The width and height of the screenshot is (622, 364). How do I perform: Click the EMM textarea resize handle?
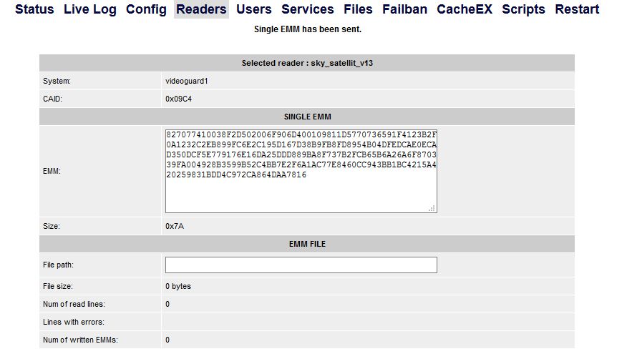point(432,208)
